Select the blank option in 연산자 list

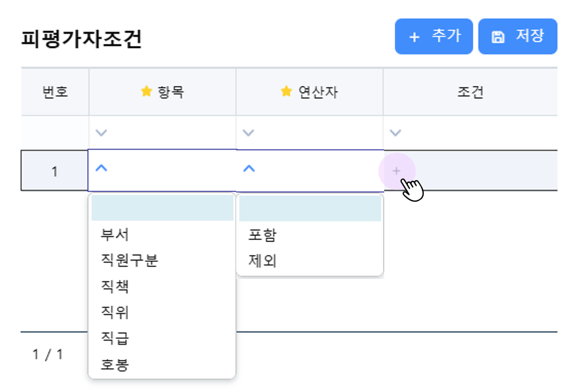point(310,208)
